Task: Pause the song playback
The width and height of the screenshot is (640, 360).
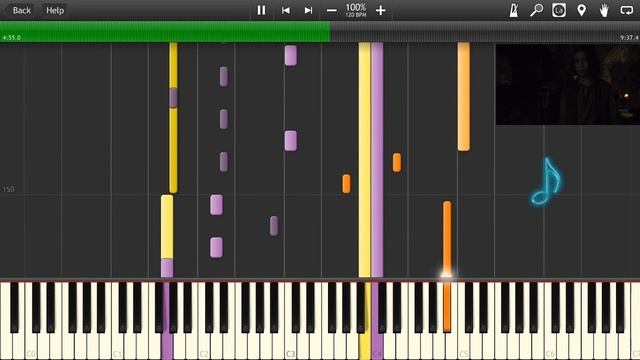Action: (x=261, y=10)
